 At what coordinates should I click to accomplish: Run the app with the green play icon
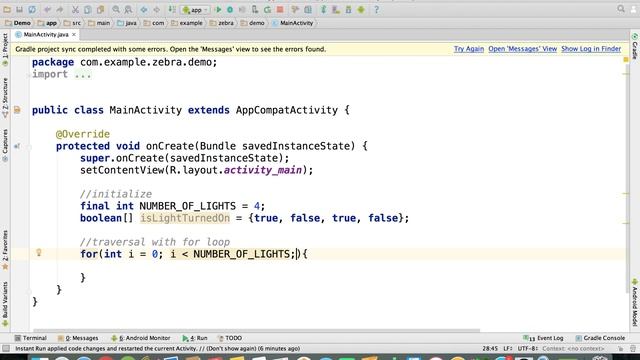[218, 9]
